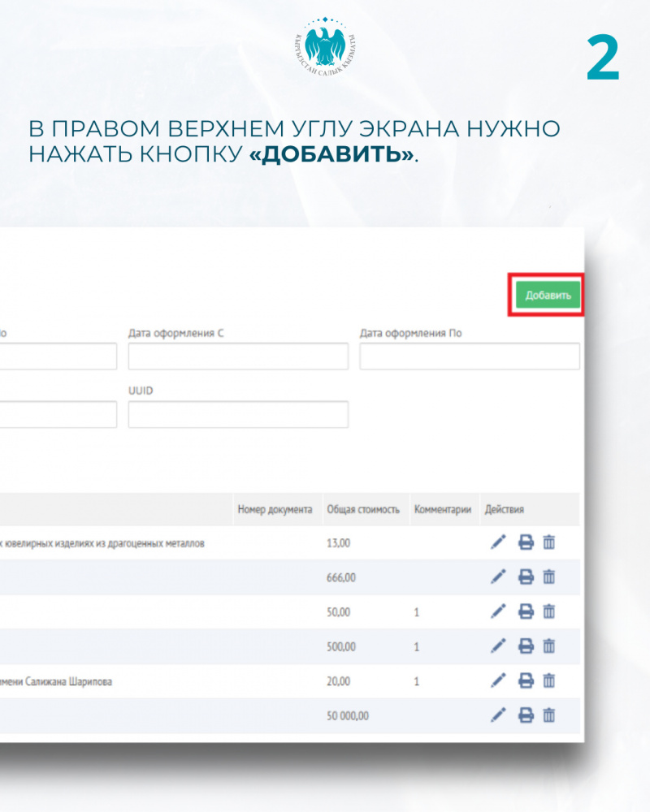Focus the UUID input field

pos(238,414)
